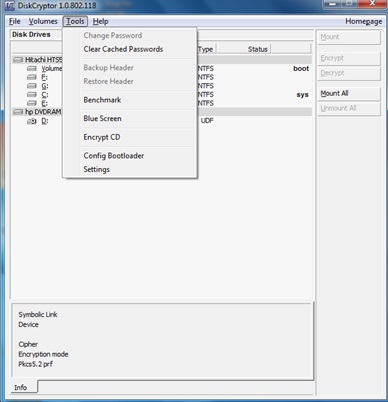Click the 'sys' status text
Viewport: 388px width, 402px height.
[x=302, y=95]
